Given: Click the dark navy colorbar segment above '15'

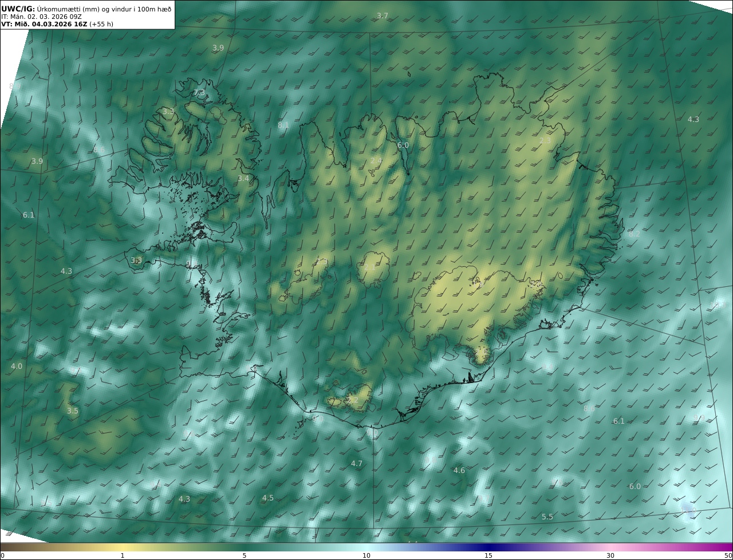Looking at the screenshot, I should click(488, 547).
